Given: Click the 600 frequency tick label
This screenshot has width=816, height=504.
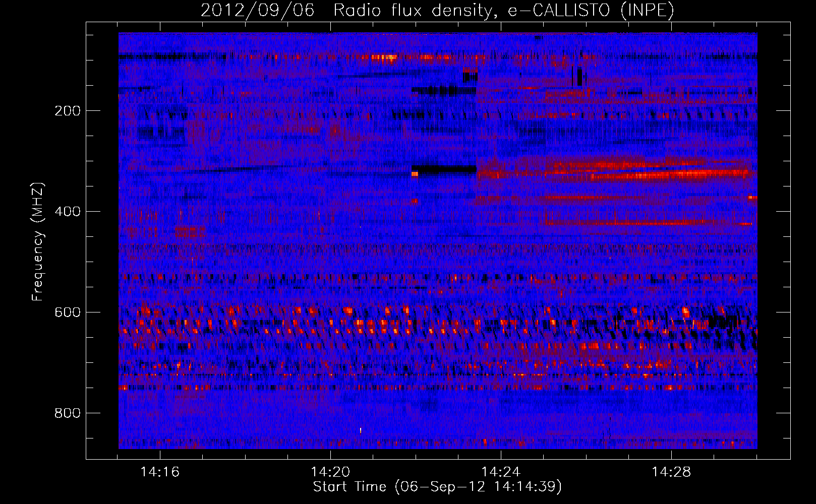Looking at the screenshot, I should click(x=68, y=312).
